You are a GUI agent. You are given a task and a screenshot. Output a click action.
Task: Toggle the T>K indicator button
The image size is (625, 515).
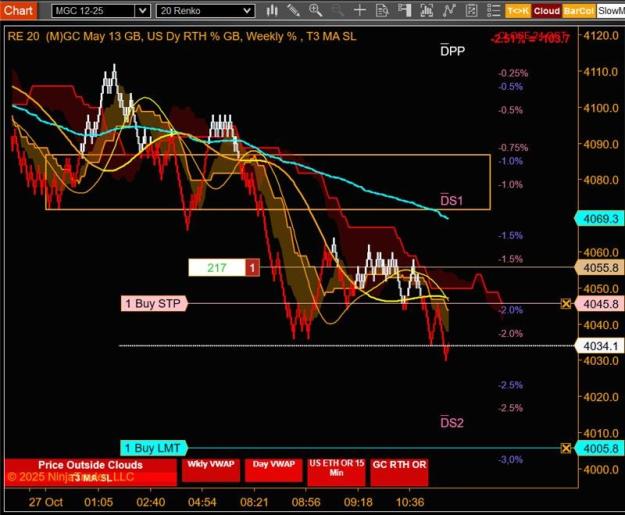[x=518, y=11]
